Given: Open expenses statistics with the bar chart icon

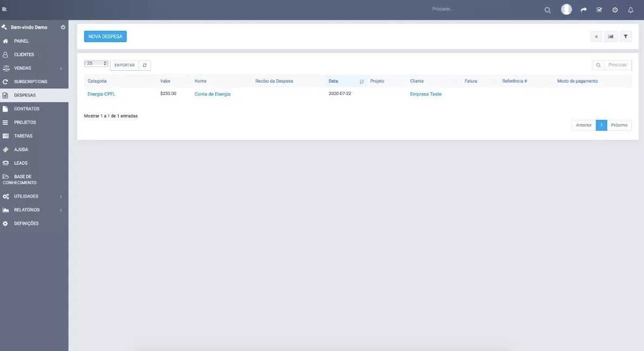Looking at the screenshot, I should click(x=611, y=36).
